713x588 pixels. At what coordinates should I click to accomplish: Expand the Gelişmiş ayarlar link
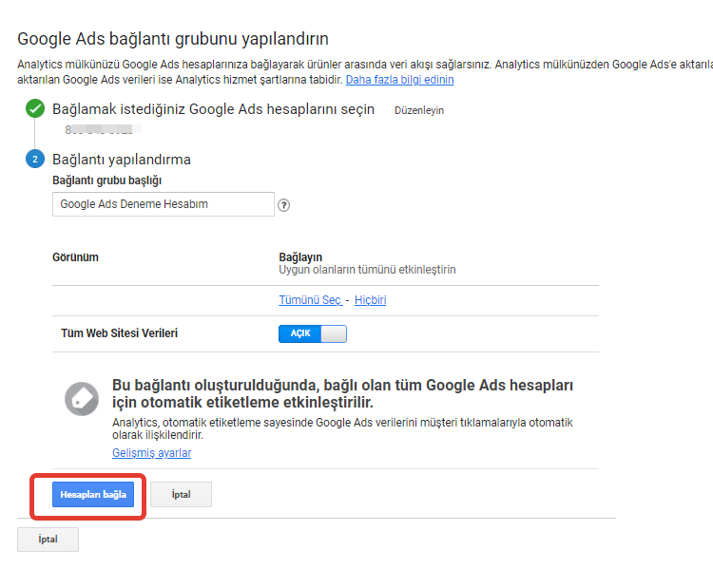(151, 453)
